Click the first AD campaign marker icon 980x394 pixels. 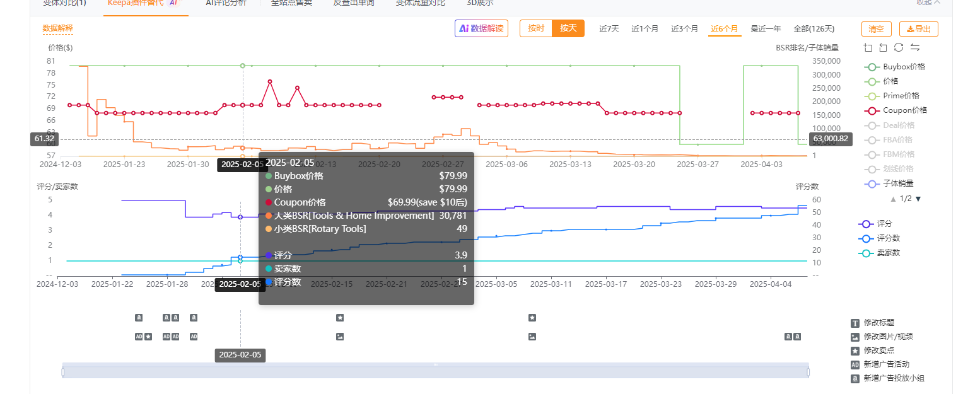point(139,337)
